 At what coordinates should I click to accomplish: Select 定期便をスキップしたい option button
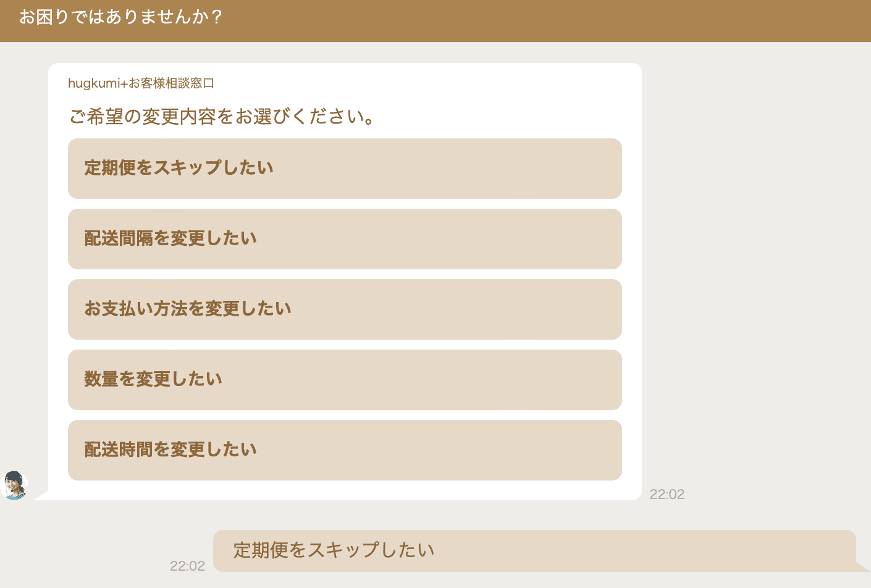345,169
